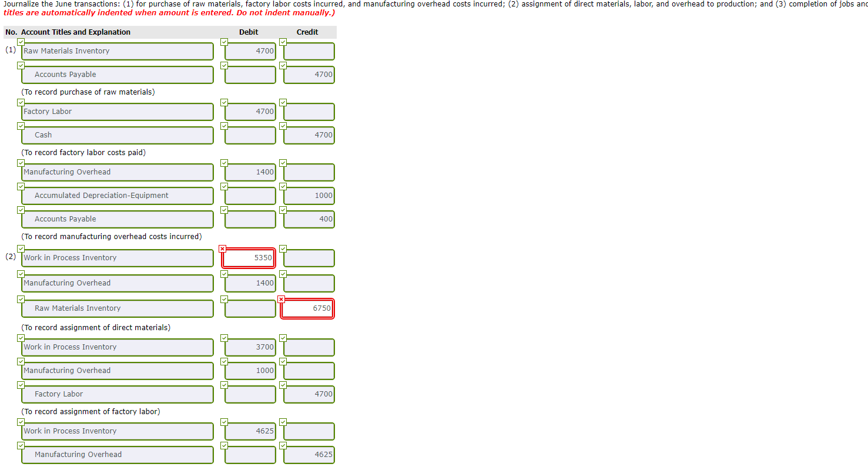This screenshot has height=467, width=868.
Task: Click the Debit column header
Action: click(x=249, y=32)
